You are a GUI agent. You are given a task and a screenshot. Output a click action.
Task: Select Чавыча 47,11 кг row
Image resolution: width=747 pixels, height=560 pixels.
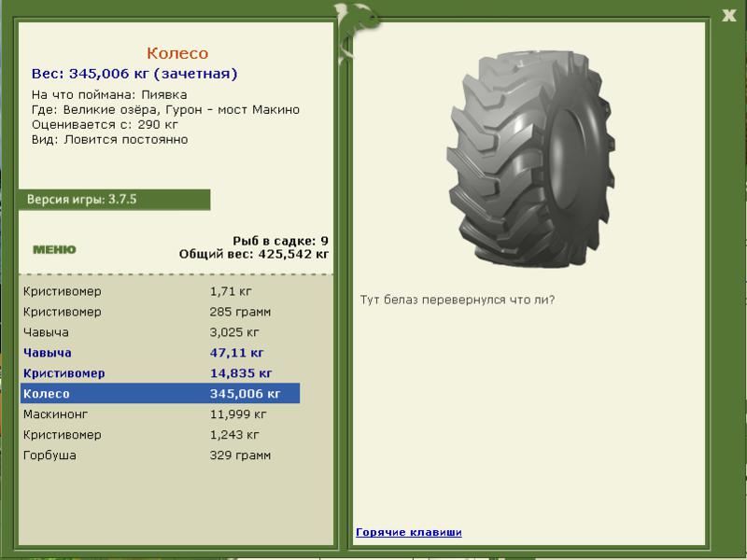pos(160,353)
